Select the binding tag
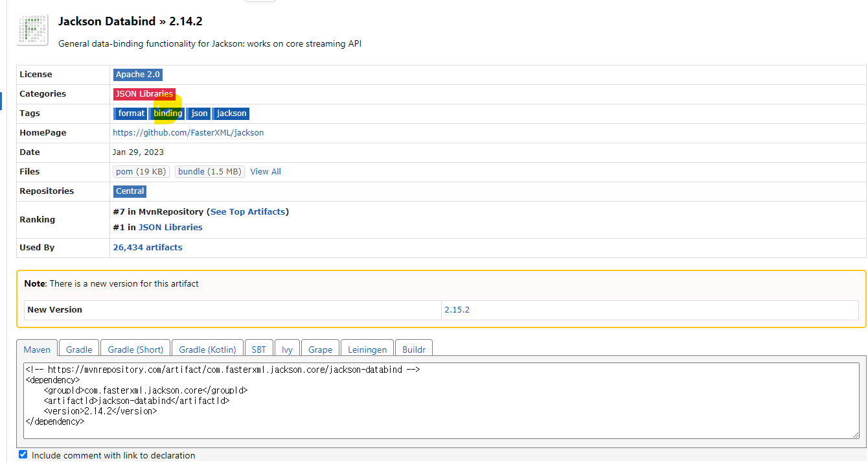This screenshot has height=463, width=868. (168, 113)
